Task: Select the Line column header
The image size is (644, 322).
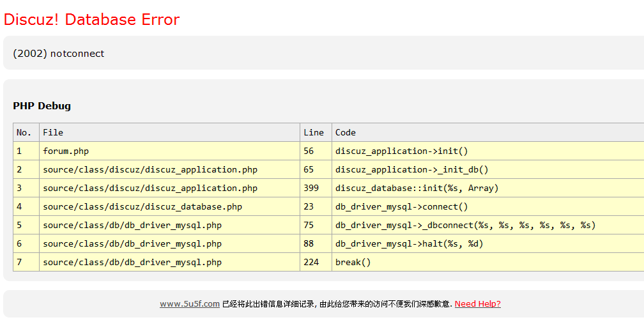Action: pos(314,133)
